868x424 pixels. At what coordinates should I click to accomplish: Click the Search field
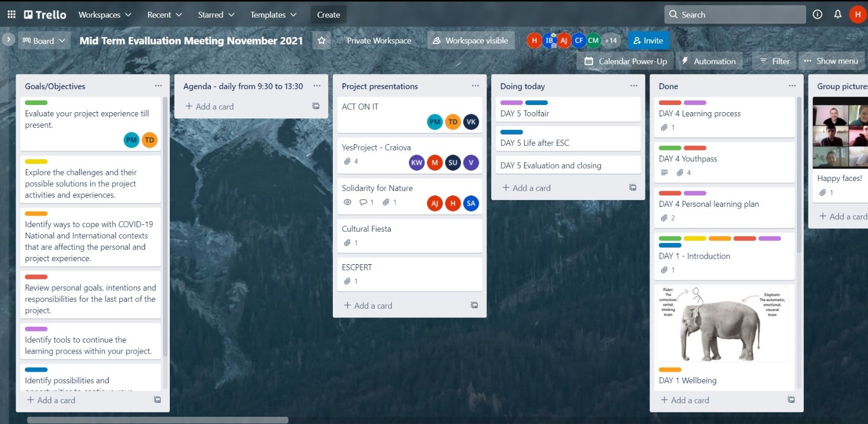[x=735, y=14]
